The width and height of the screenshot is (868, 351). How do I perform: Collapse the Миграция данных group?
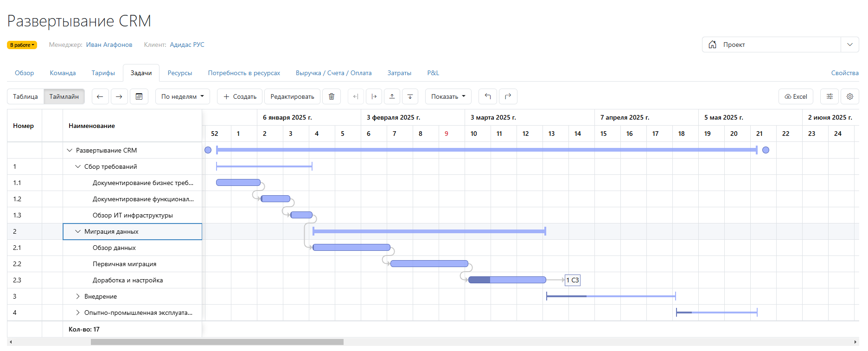[78, 231]
